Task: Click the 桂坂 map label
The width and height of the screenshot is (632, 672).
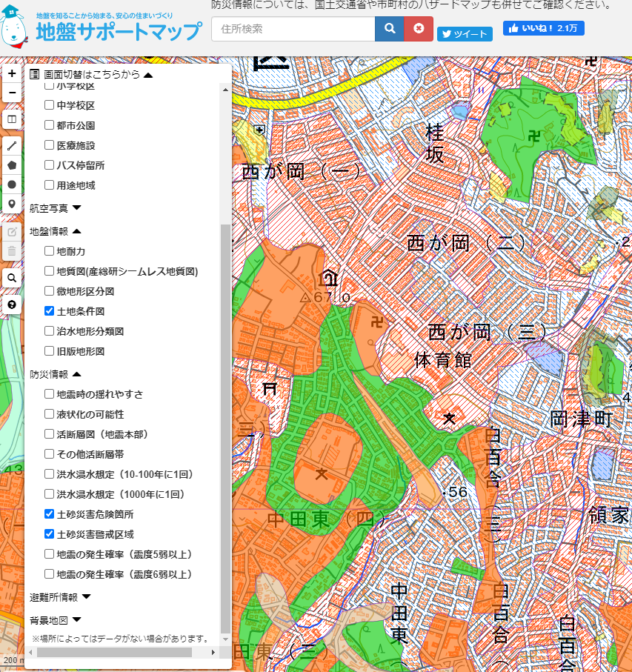Action: tap(434, 144)
